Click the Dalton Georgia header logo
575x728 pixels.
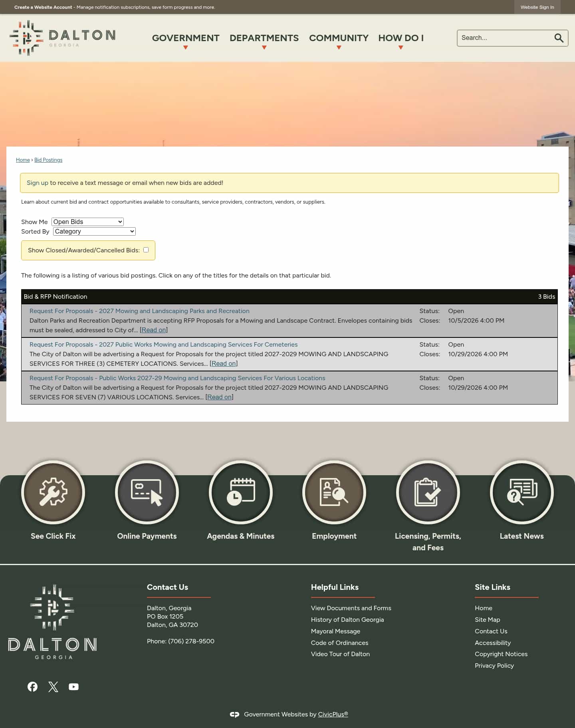[62, 38]
